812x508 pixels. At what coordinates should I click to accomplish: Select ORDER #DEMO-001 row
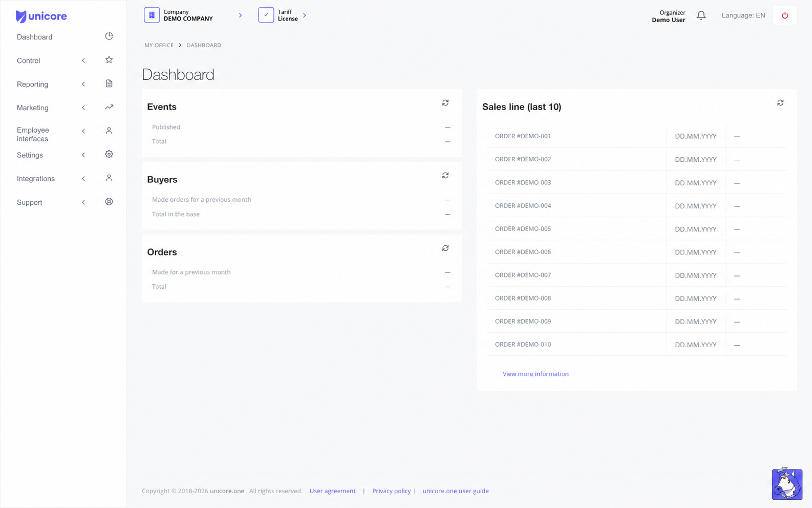tap(637, 136)
